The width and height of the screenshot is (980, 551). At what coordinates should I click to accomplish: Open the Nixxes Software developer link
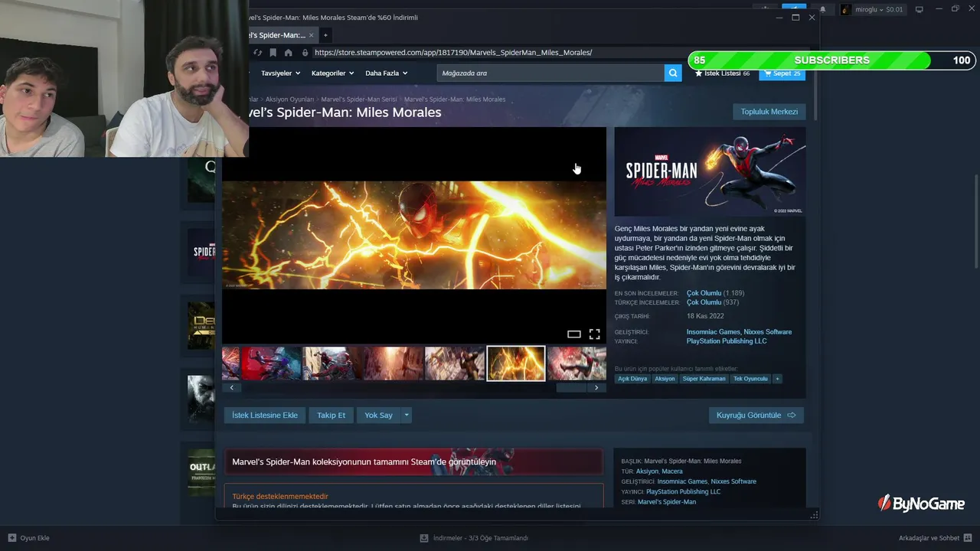point(768,332)
